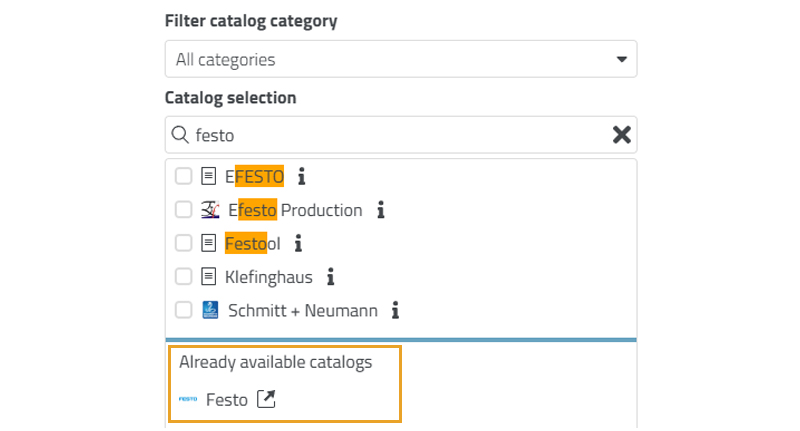Select the Schmitt + Neumann catalog name
Viewport: 800px width, 431px height.
coord(303,310)
